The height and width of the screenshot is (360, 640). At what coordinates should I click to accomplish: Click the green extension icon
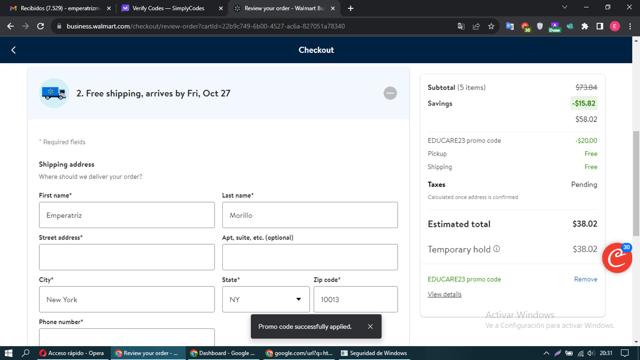pyautogui.click(x=570, y=26)
